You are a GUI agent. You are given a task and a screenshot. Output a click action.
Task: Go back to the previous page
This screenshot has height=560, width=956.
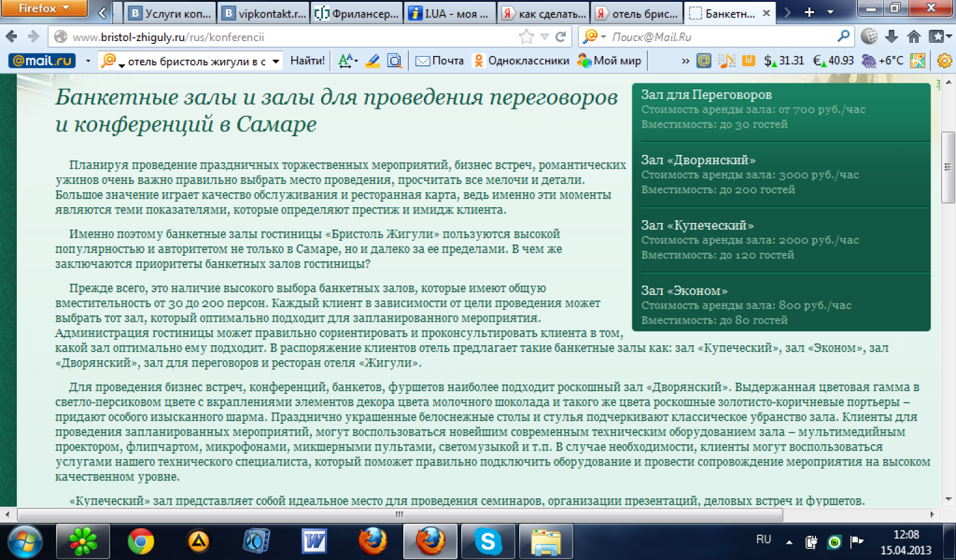tap(12, 37)
